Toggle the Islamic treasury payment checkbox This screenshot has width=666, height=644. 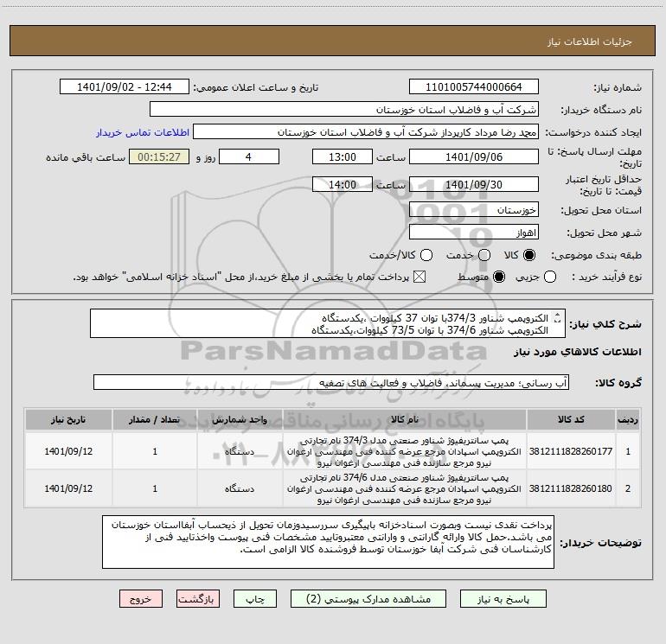419,277
